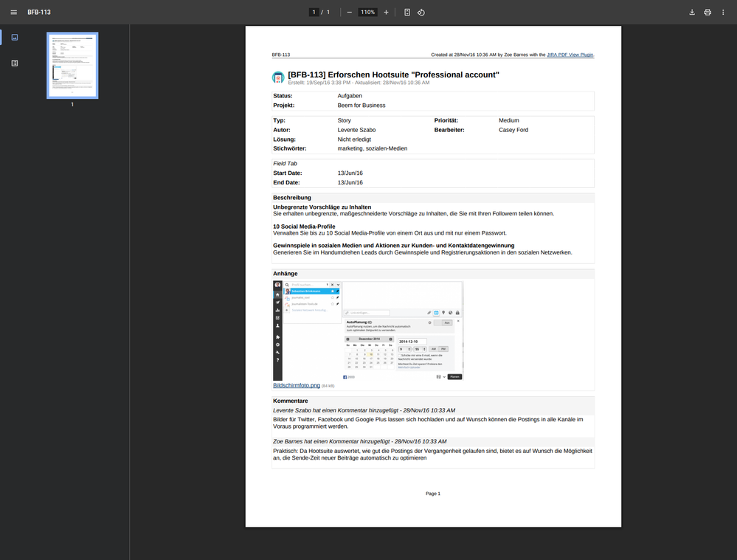Click the zoom in plus button
The height and width of the screenshot is (560, 737).
coord(386,13)
